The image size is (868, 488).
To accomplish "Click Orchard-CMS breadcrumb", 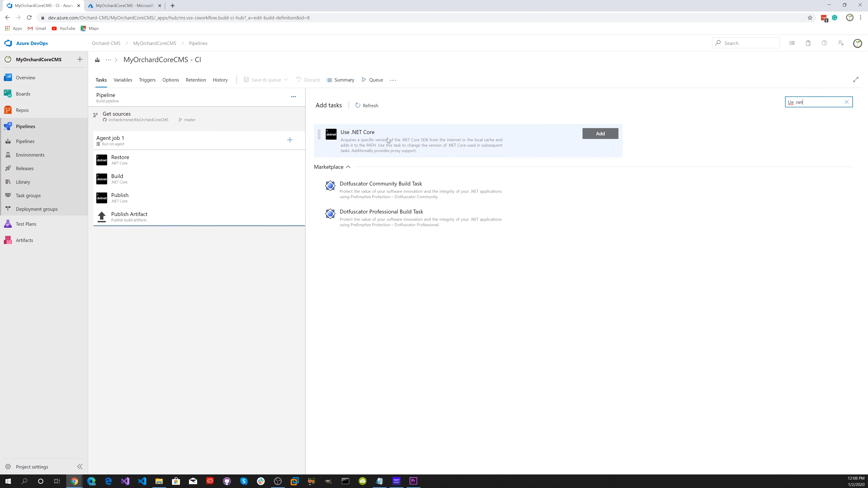I will pyautogui.click(x=106, y=43).
